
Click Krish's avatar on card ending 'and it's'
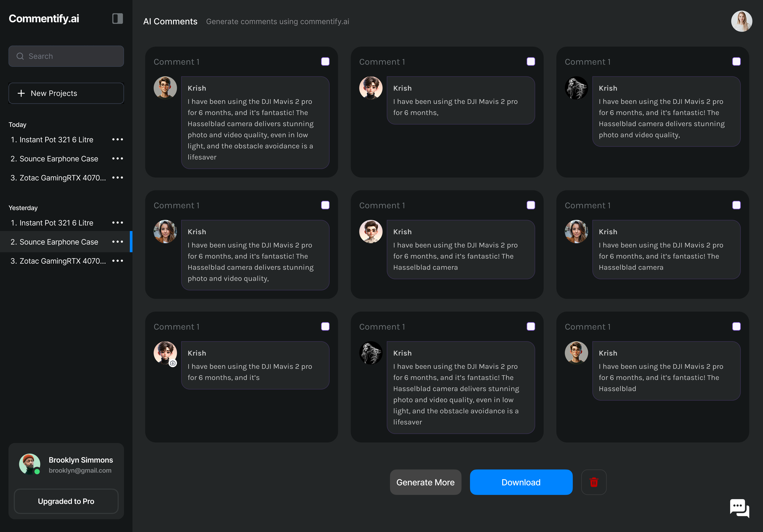165,353
